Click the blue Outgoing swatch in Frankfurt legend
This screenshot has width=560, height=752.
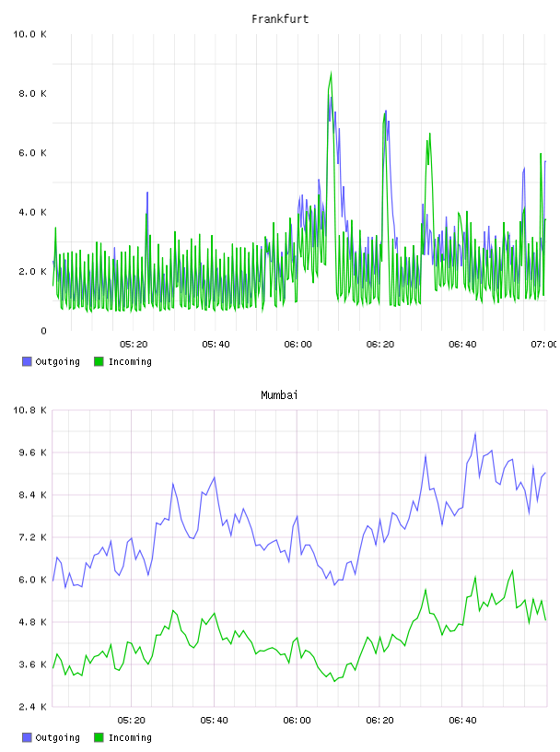[27, 361]
